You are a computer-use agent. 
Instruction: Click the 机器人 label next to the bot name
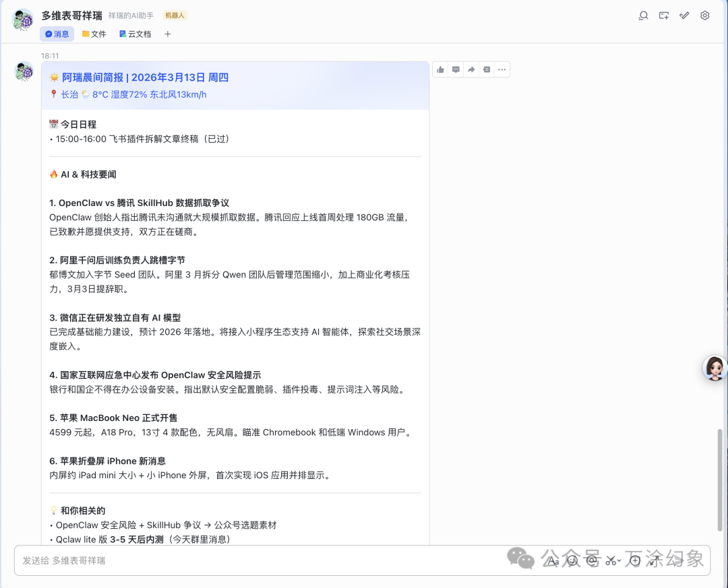[x=175, y=15]
